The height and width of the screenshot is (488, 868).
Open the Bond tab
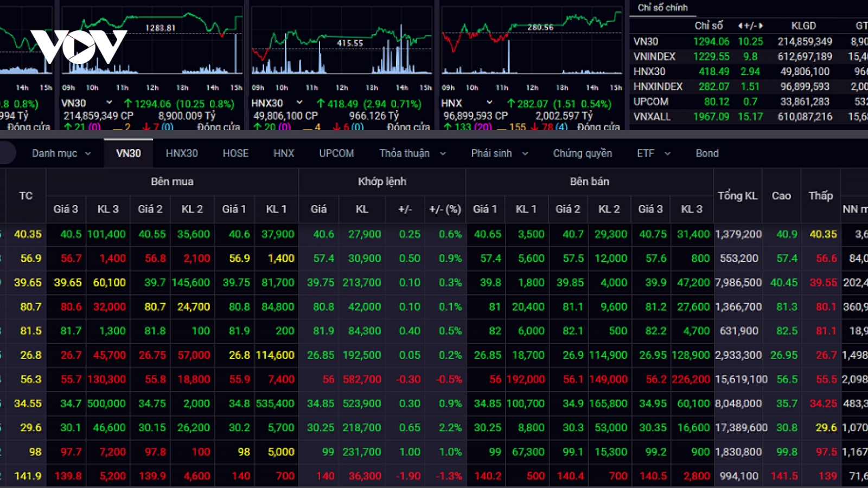[x=707, y=153]
